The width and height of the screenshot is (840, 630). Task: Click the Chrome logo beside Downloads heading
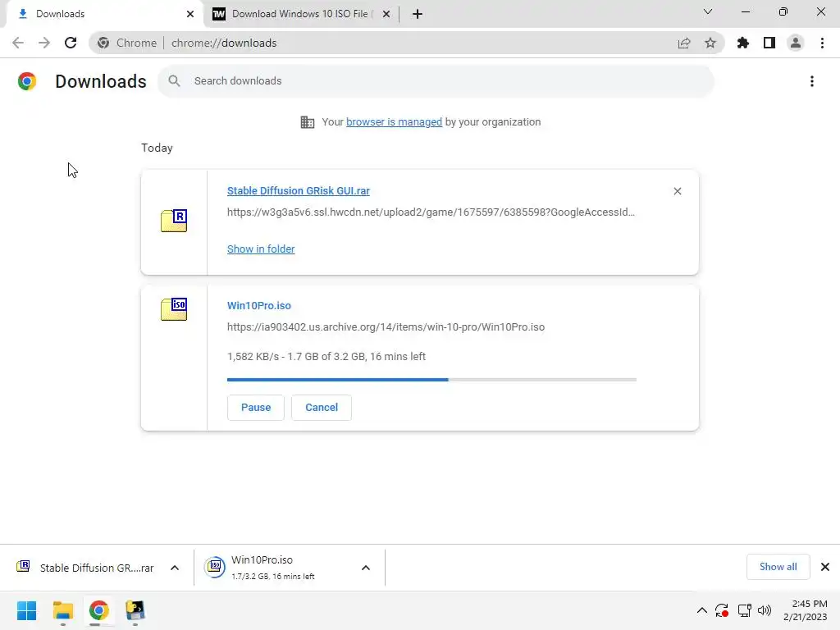click(27, 81)
